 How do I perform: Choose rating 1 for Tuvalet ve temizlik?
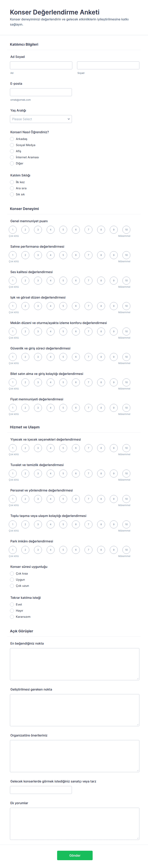[13, 473]
